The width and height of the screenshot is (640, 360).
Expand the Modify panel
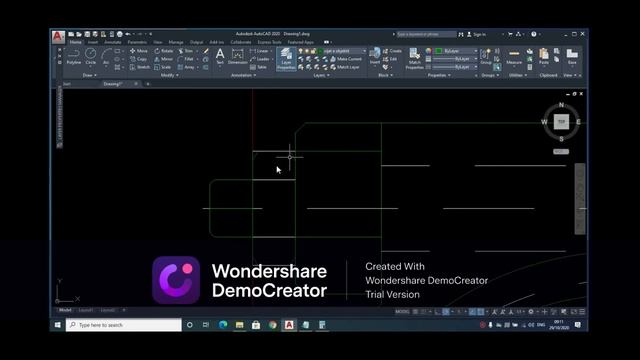coord(169,76)
